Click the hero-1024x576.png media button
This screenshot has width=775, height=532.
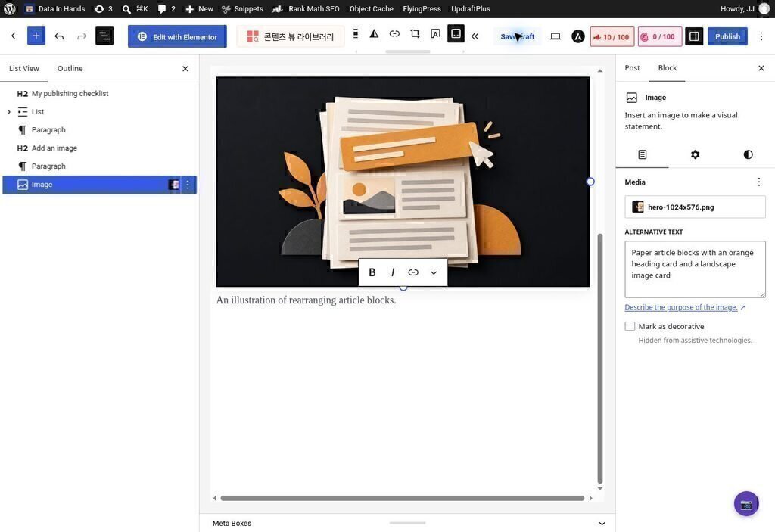tap(695, 207)
